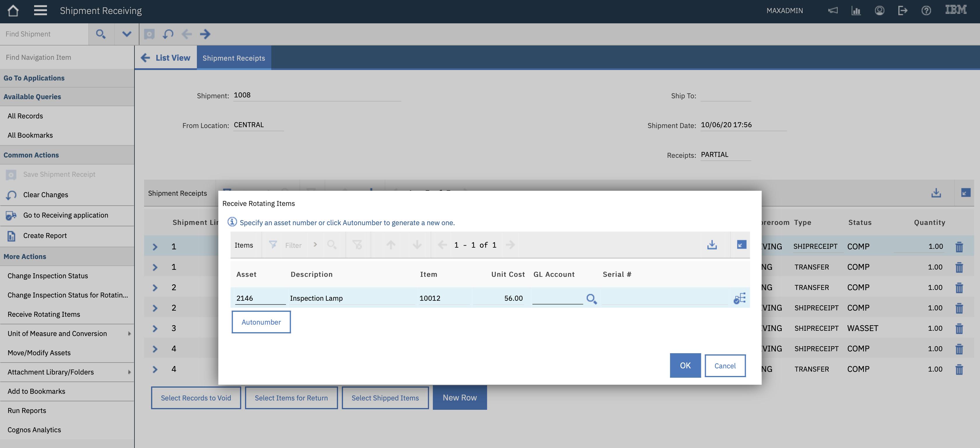Screen dimensions: 980x448
Task: Click the Next Record arrow in the toolbar
Action: (205, 34)
